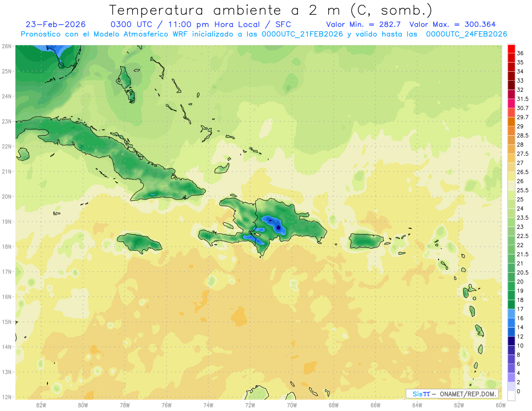Click the 'SisTT - ONAMET/REP.DOM.' logo box
Screen dimensions: 532x411
(x=452, y=394)
